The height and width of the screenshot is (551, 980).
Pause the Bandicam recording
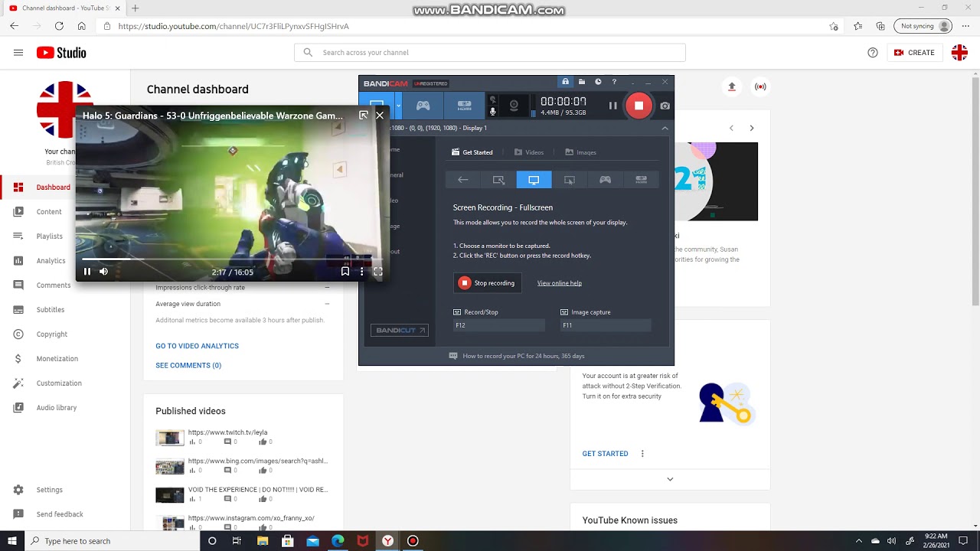pyautogui.click(x=612, y=106)
